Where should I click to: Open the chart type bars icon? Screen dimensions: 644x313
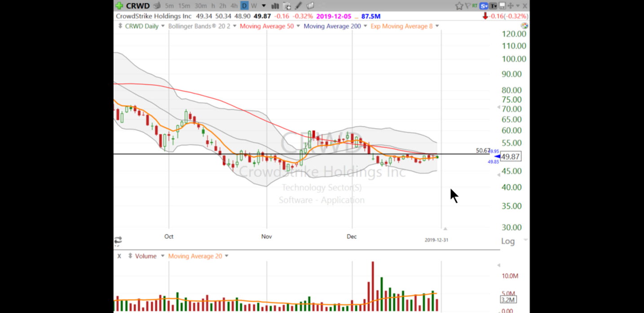click(x=275, y=6)
